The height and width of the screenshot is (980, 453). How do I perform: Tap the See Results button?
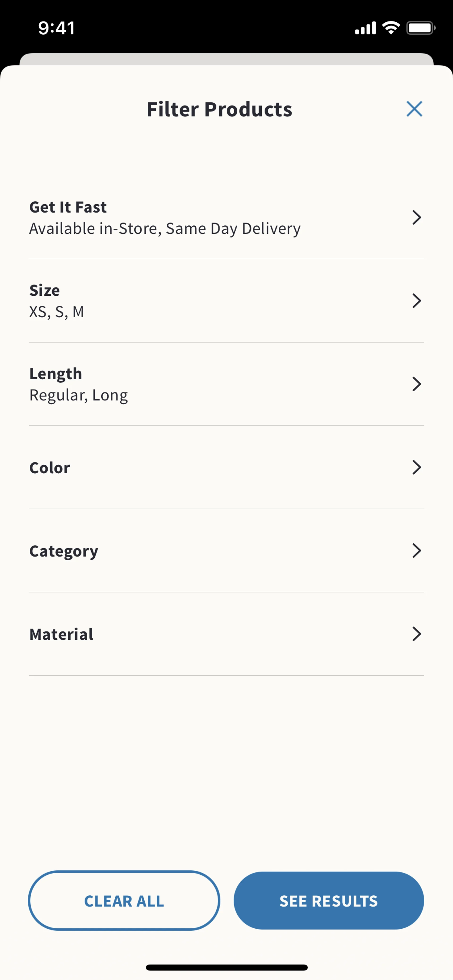click(328, 901)
